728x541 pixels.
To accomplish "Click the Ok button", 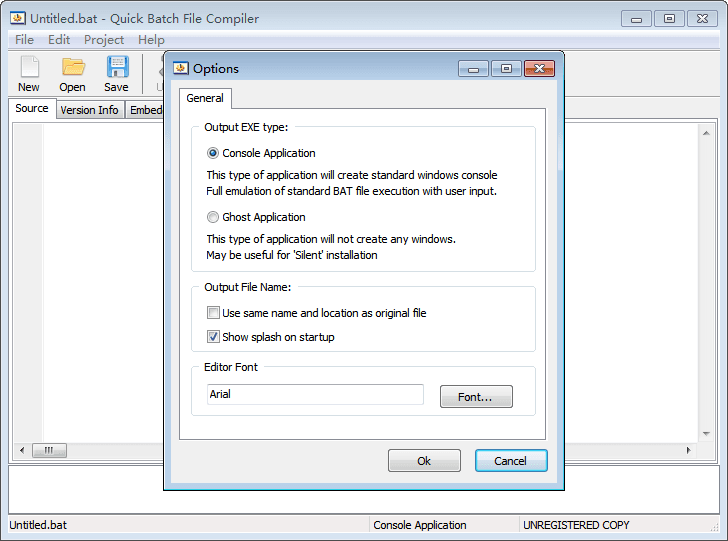I will tap(424, 461).
